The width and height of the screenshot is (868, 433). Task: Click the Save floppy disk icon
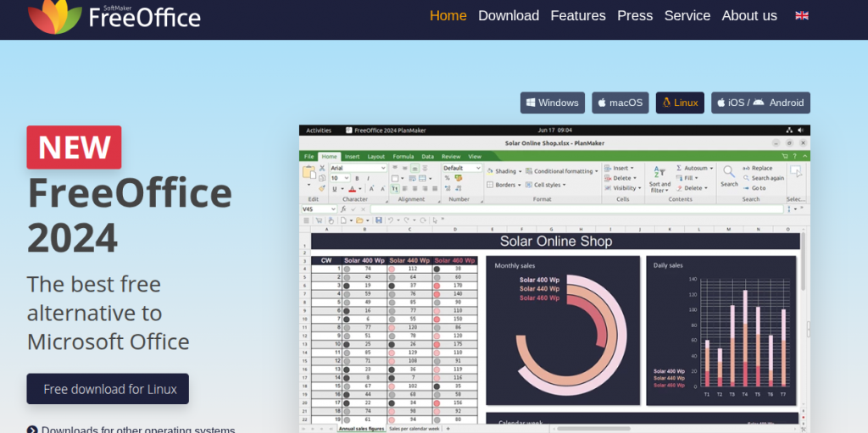click(379, 220)
